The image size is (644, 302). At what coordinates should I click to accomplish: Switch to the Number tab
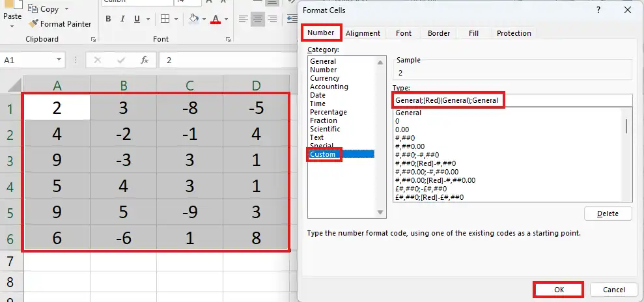(321, 33)
